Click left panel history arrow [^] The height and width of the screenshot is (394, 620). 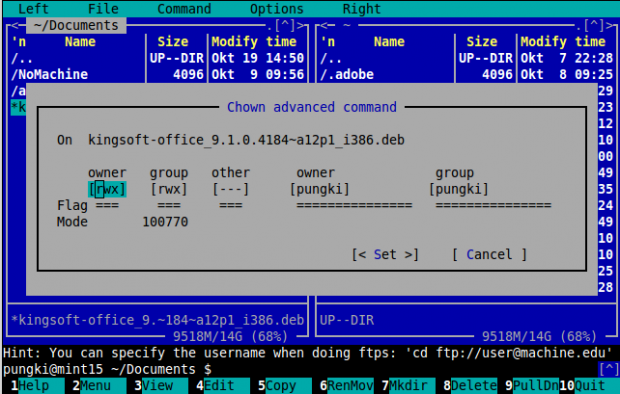285,26
